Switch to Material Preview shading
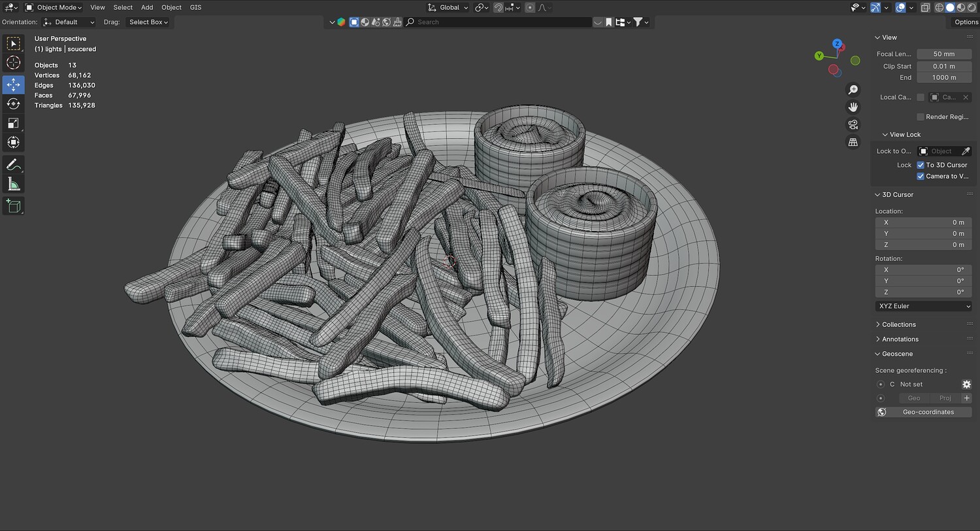 960,8
